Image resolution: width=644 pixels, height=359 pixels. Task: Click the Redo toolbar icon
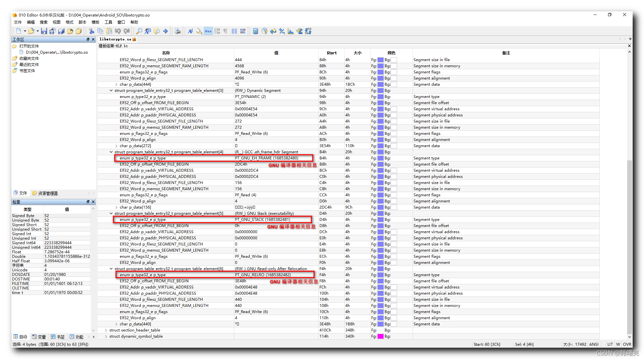click(127, 31)
